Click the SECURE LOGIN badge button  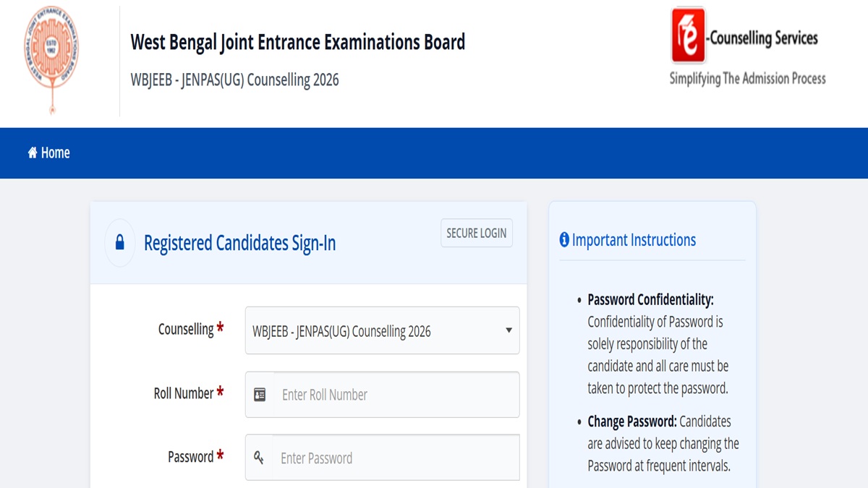[x=477, y=233]
